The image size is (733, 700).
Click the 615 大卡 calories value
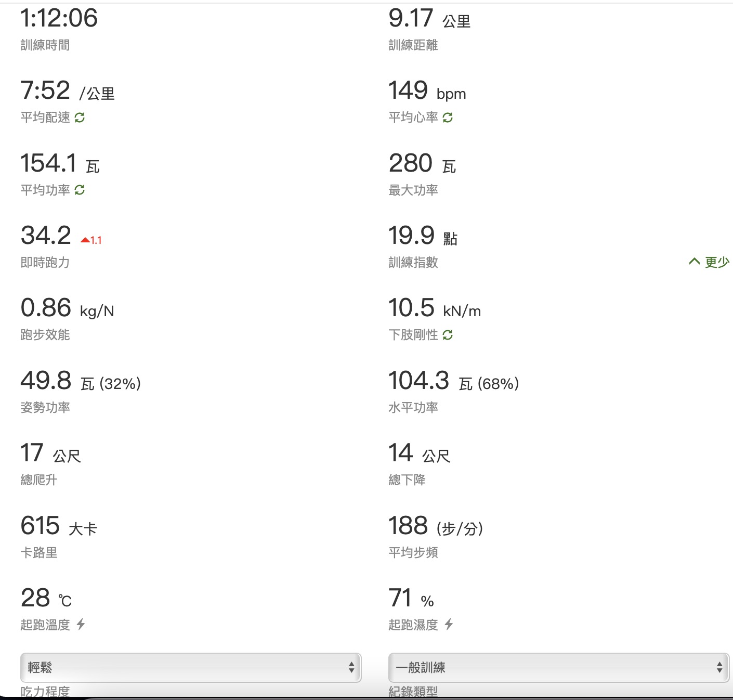[x=59, y=526]
